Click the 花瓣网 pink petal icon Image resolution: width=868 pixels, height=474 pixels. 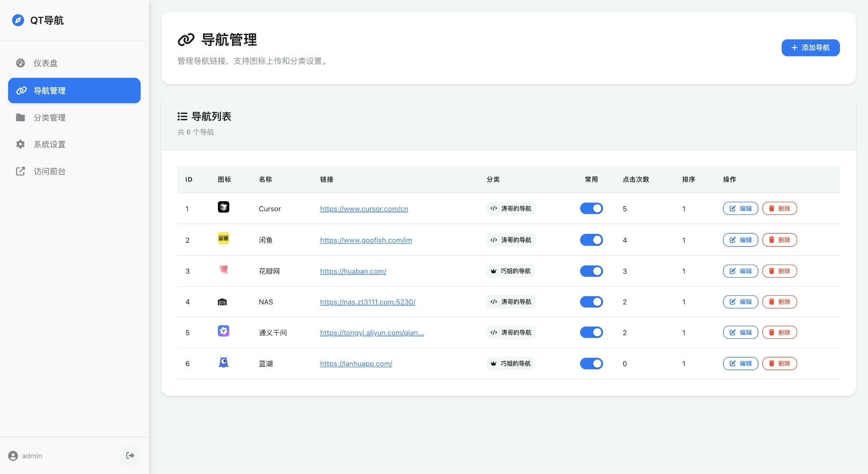coord(223,270)
